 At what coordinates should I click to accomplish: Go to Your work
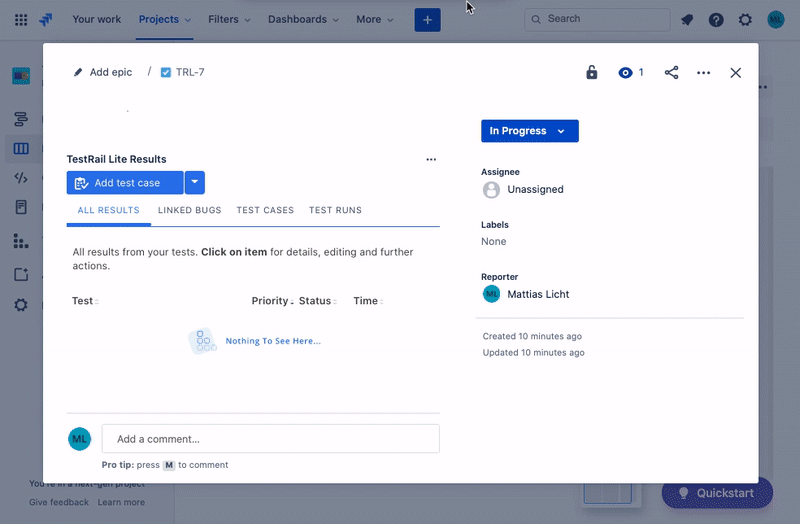tap(96, 19)
